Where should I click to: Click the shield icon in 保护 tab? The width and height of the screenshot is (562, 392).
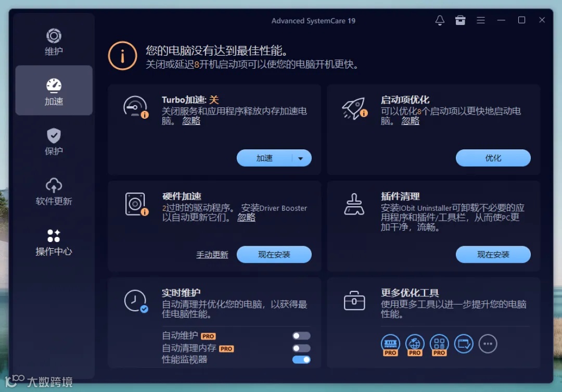click(54, 135)
